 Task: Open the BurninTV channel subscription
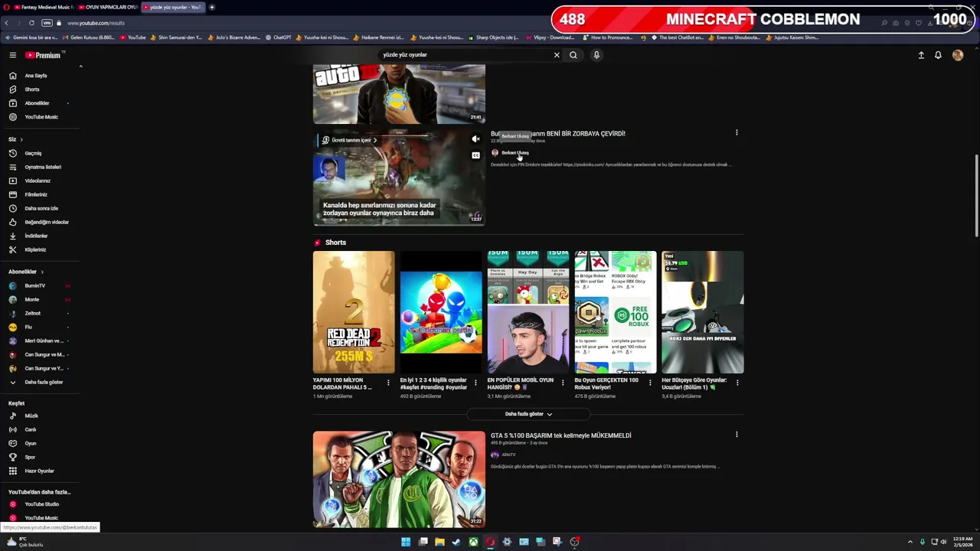[x=34, y=285]
